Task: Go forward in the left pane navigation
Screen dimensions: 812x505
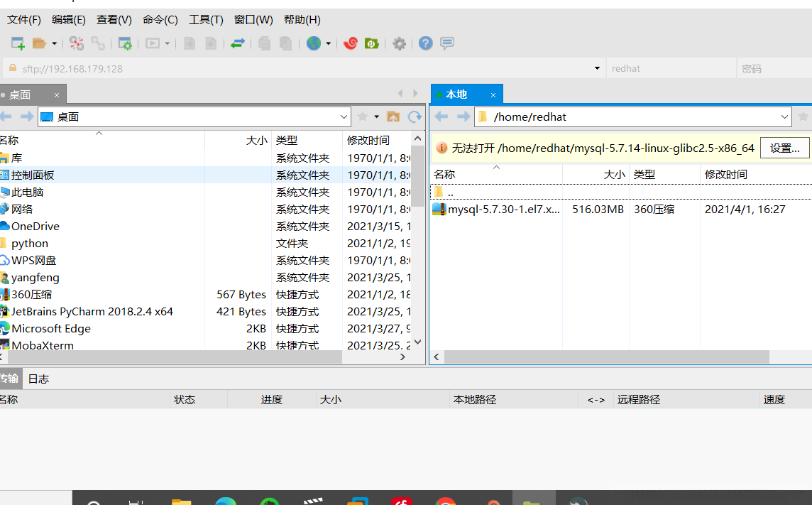Action: coord(27,116)
